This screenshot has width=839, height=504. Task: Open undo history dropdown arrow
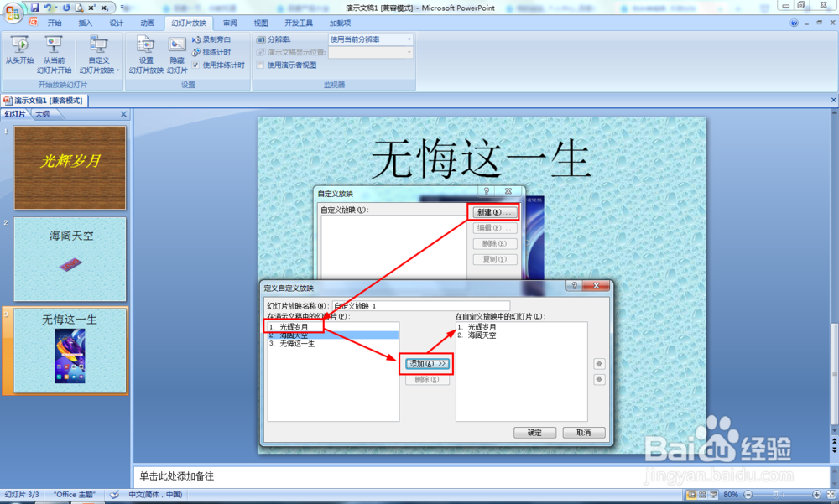pyautogui.click(x=55, y=8)
